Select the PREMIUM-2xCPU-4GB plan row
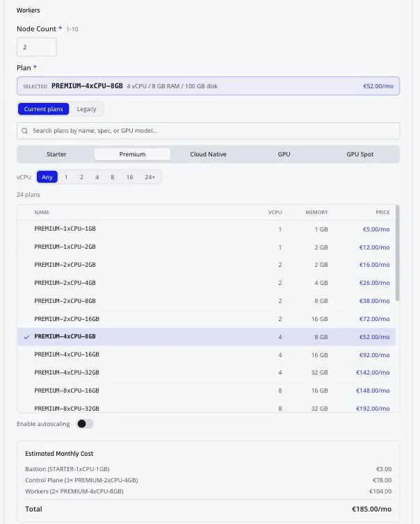This screenshot has height=524, width=420. coord(207,283)
